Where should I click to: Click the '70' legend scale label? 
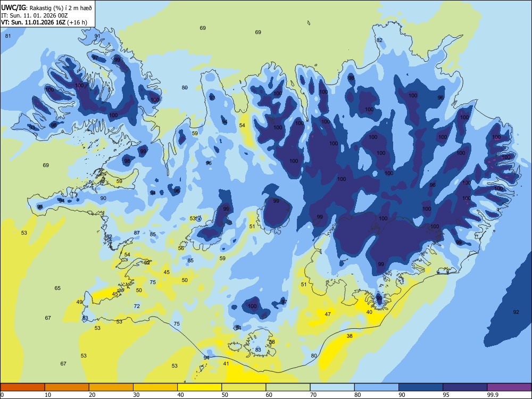[x=313, y=395]
